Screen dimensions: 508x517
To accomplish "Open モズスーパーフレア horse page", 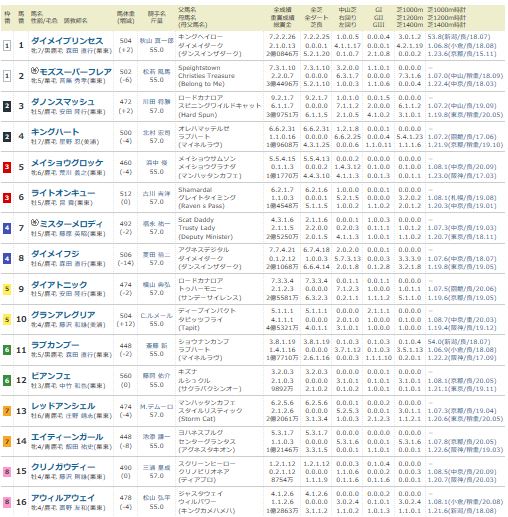I will coord(75,72).
